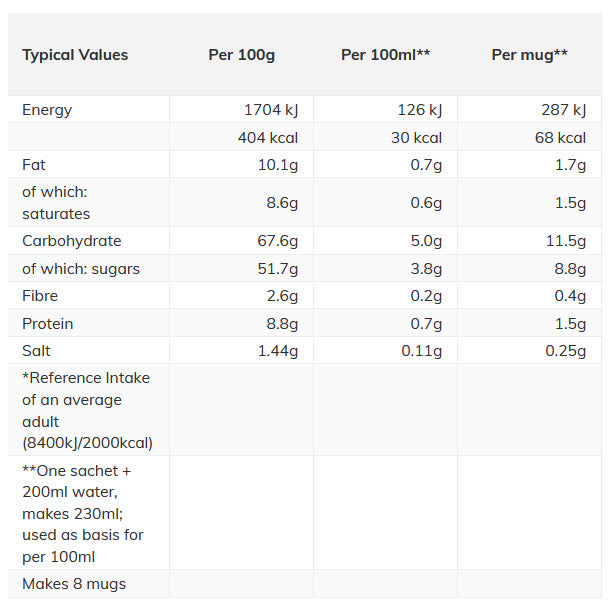Select the "Makes 8 mugs" text
This screenshot has height=611, width=611.
(x=74, y=584)
